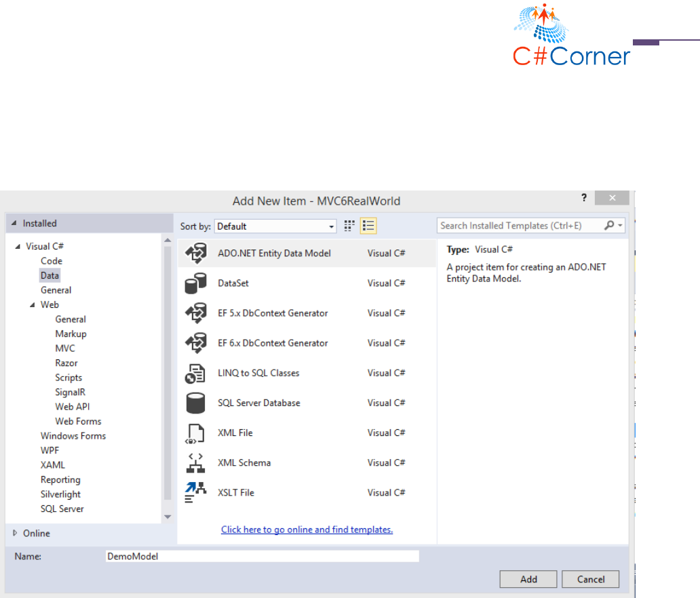Collapse the Visual C# tree node

click(x=18, y=246)
